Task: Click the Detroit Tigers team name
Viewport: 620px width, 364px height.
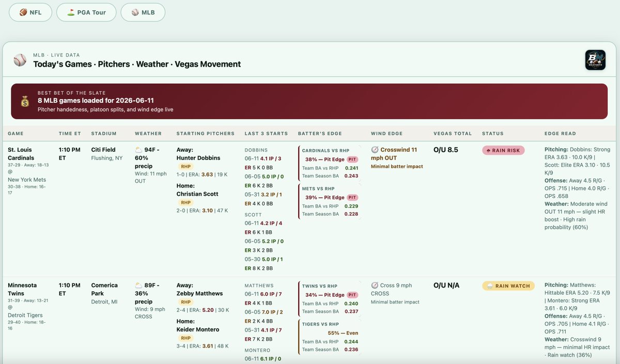Action: (25, 315)
